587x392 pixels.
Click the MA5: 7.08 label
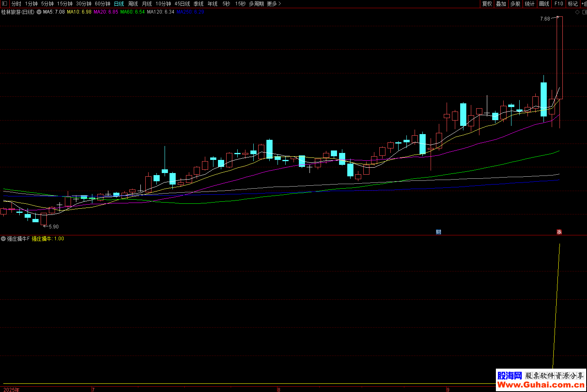(x=54, y=12)
